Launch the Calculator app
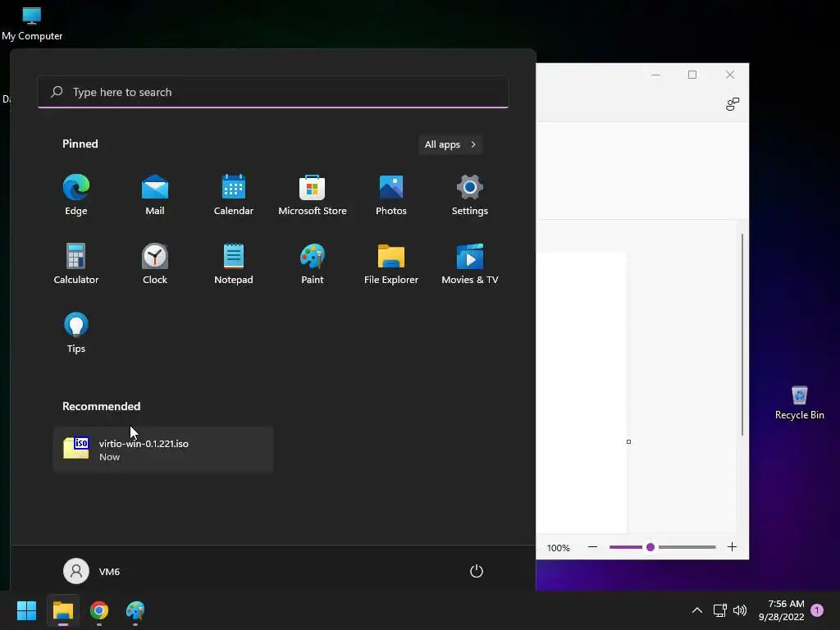 76,263
